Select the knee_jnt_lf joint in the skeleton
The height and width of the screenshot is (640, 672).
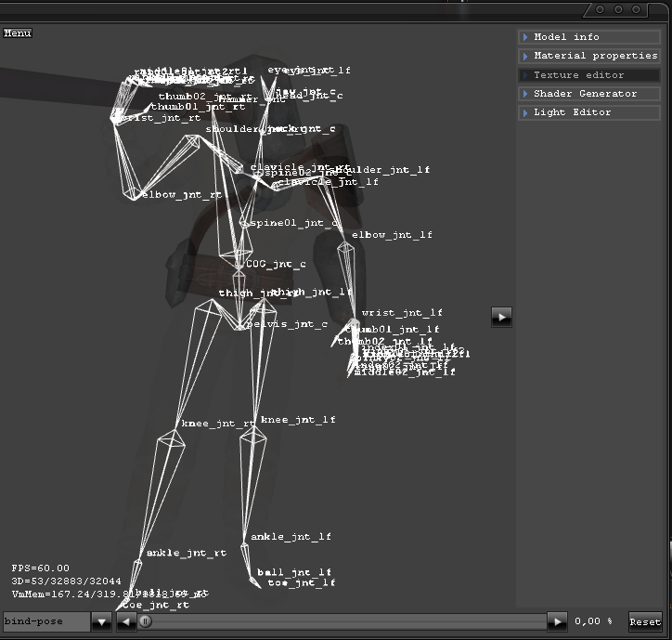tap(298, 420)
